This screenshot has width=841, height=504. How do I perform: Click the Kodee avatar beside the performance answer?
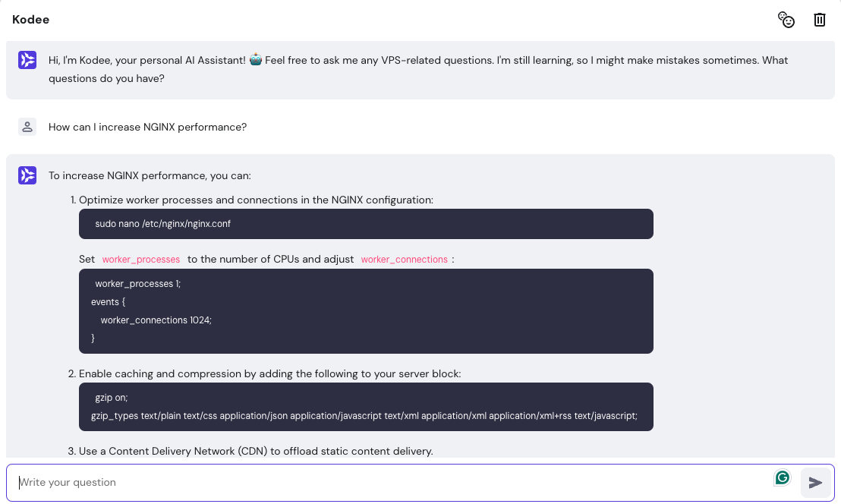pyautogui.click(x=27, y=175)
